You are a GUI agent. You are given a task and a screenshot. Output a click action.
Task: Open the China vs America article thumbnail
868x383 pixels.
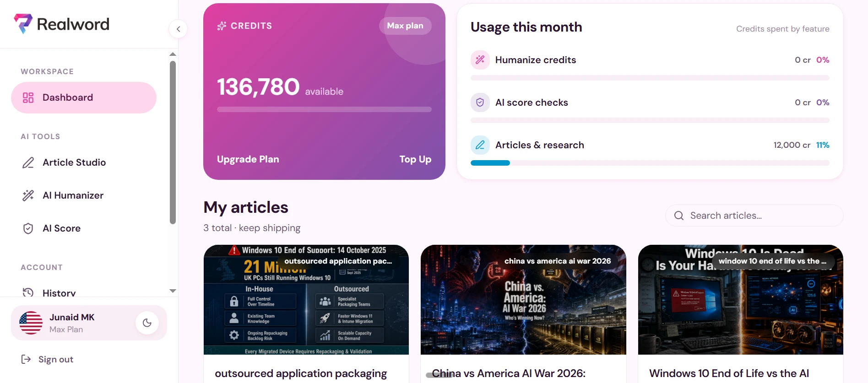(x=523, y=300)
